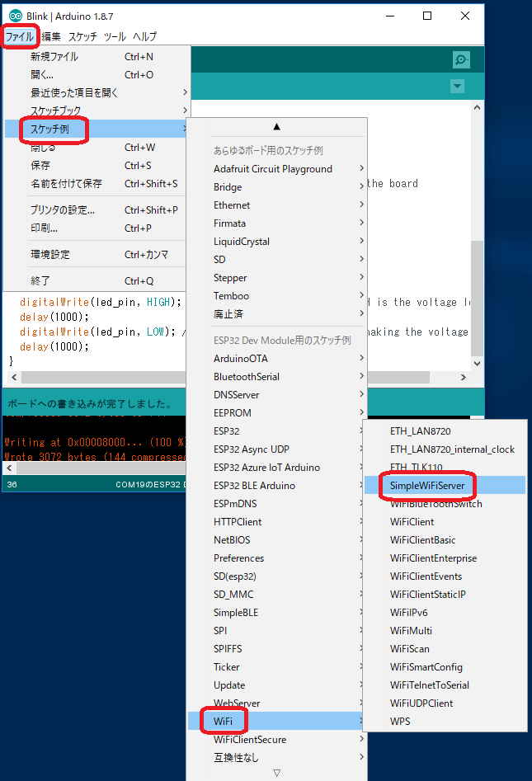
Task: Open the スケッチ menu
Action: [82, 36]
